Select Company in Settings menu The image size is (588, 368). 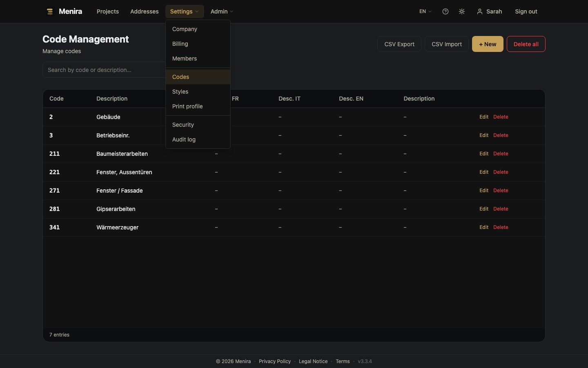[198, 29]
